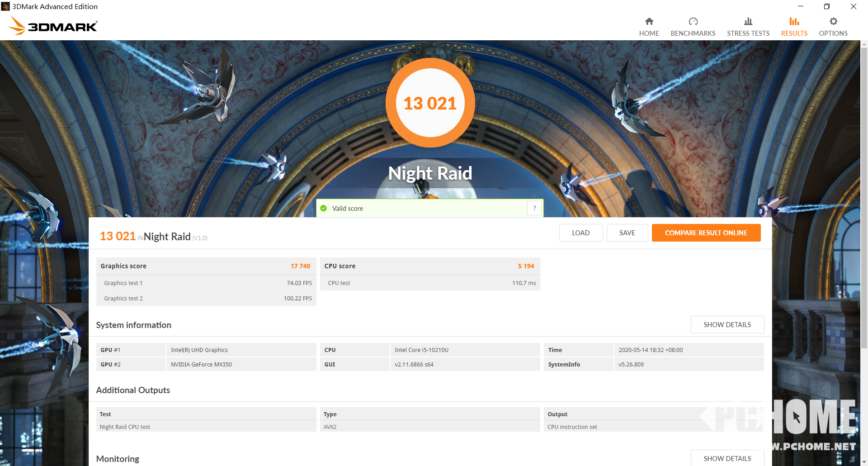The image size is (868, 466).
Task: Click the 3DMark logo
Action: 53,26
